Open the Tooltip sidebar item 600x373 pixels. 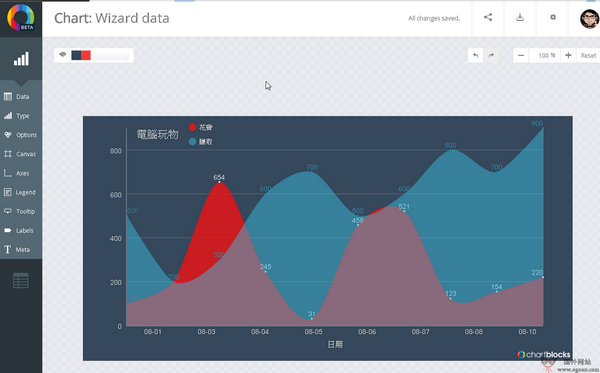coord(21,211)
